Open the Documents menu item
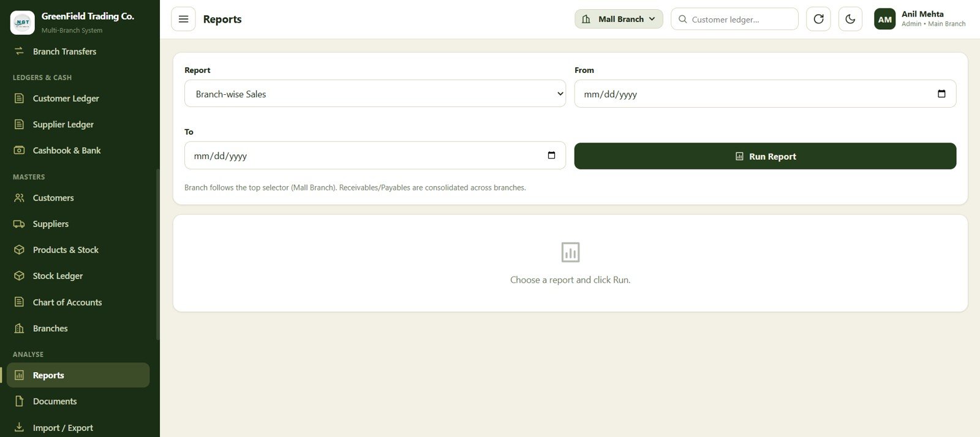This screenshot has height=437, width=980. point(78,402)
